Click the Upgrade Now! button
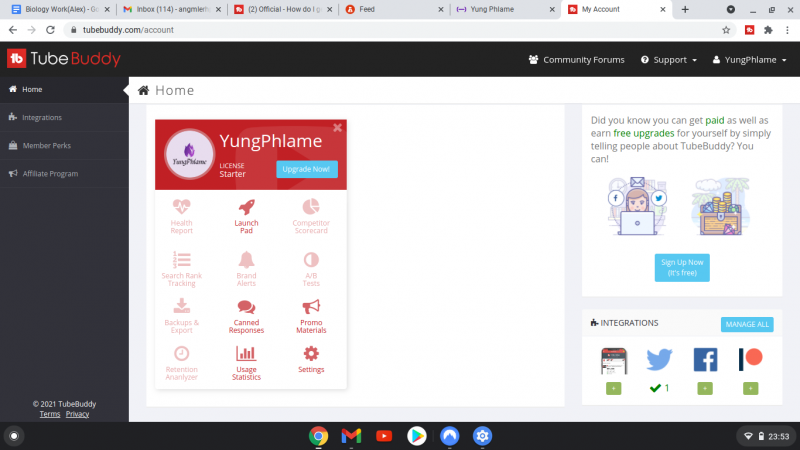This screenshot has height=450, width=800. (307, 169)
